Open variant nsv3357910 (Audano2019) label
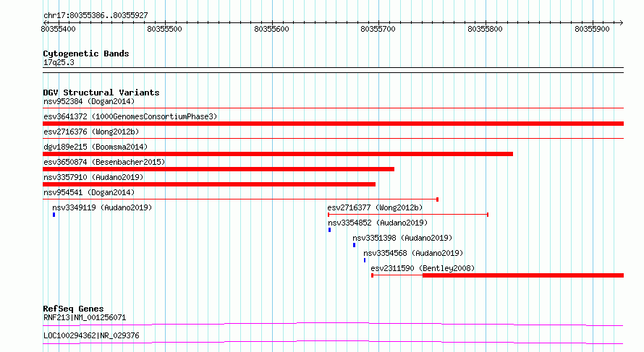 93,177
